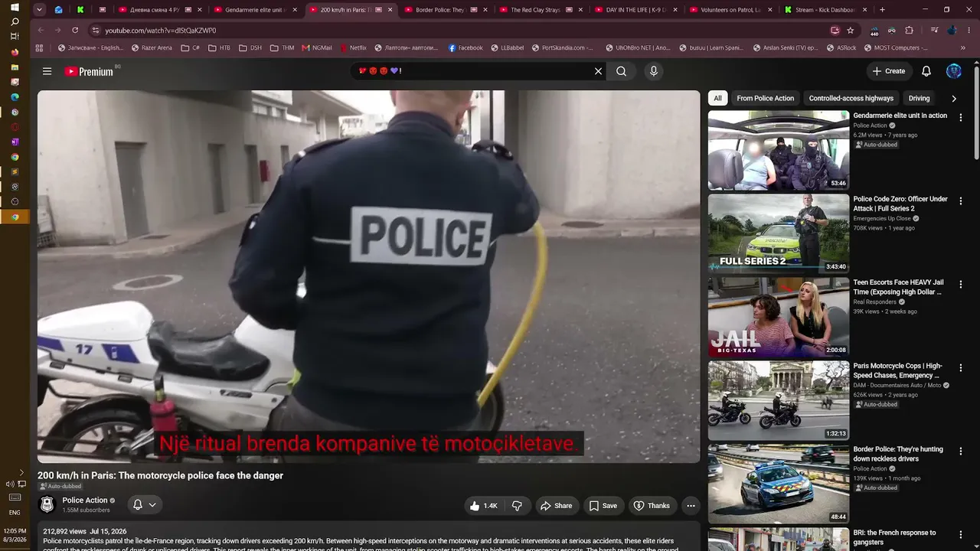Screen dimensions: 980x551
Task: Close the 200 km/h in Paris tab
Action: click(x=390, y=10)
